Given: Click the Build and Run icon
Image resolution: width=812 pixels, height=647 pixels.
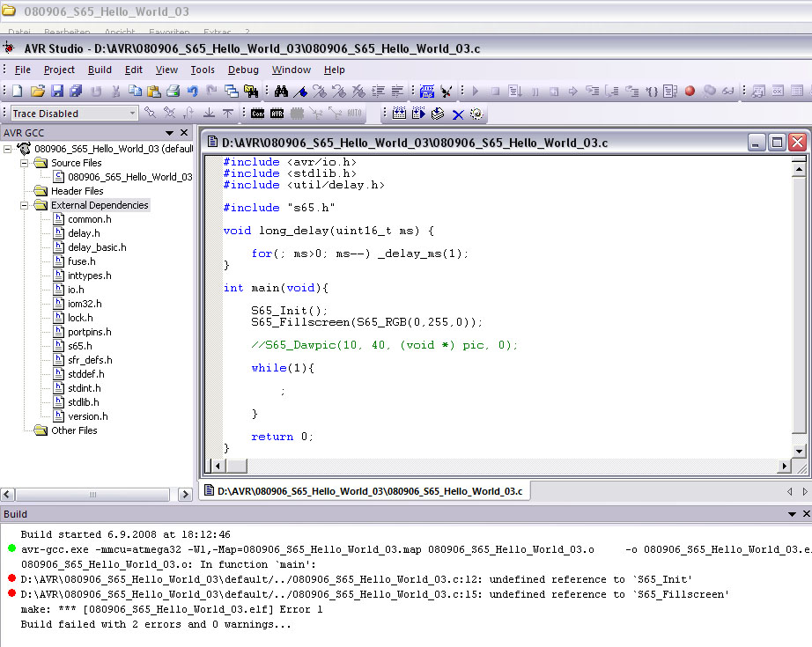Looking at the screenshot, I should pyautogui.click(x=418, y=114).
